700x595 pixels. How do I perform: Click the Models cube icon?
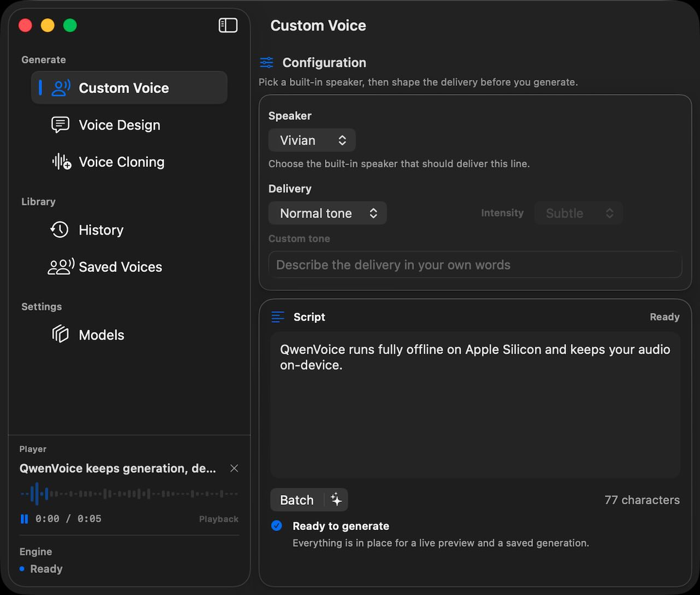(60, 335)
